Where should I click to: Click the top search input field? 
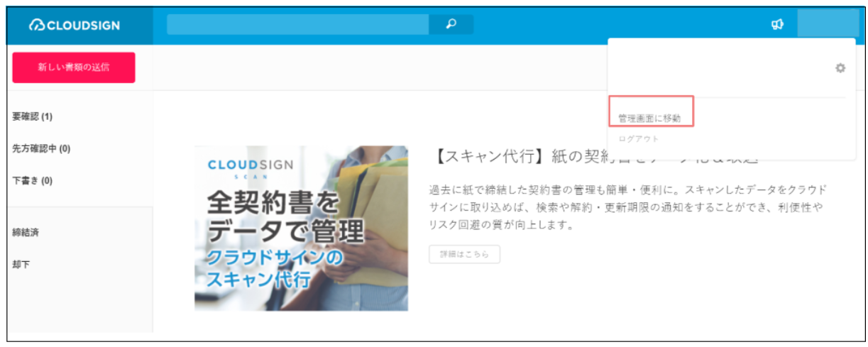(x=298, y=24)
